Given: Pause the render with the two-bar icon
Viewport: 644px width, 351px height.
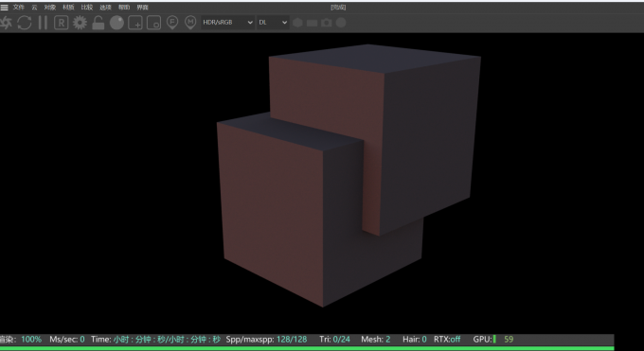Looking at the screenshot, I should pos(43,23).
